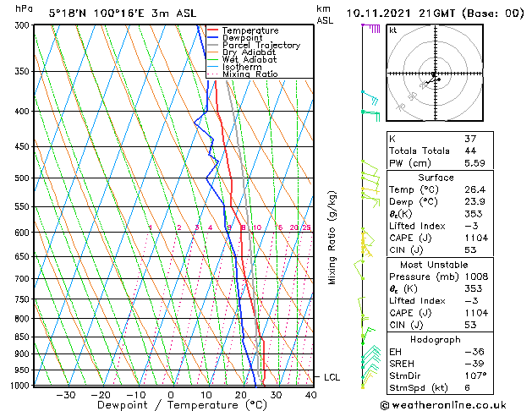
Task: Click the K index value 37
Action: coord(470,139)
